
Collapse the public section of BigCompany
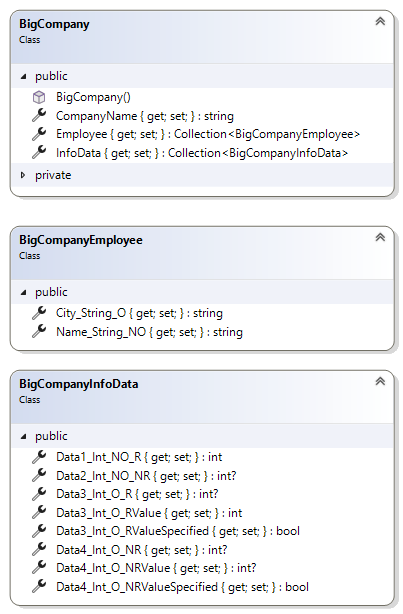23,76
